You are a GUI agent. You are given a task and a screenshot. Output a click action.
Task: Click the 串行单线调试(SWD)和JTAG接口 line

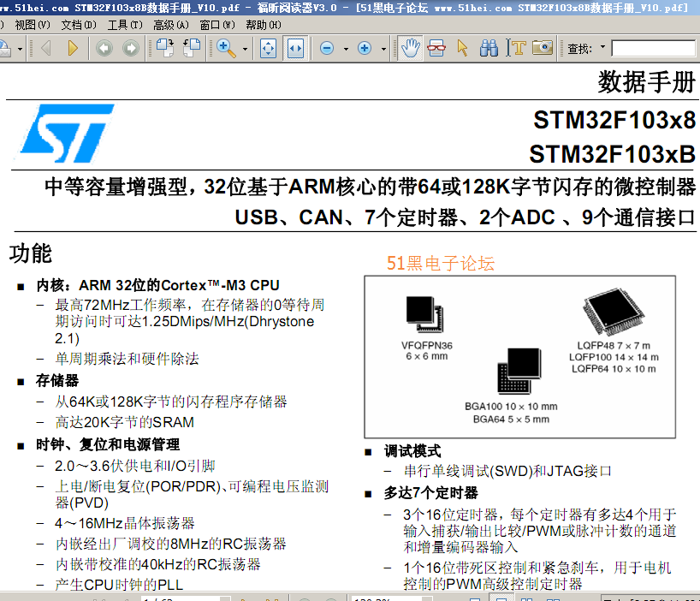[507, 471]
